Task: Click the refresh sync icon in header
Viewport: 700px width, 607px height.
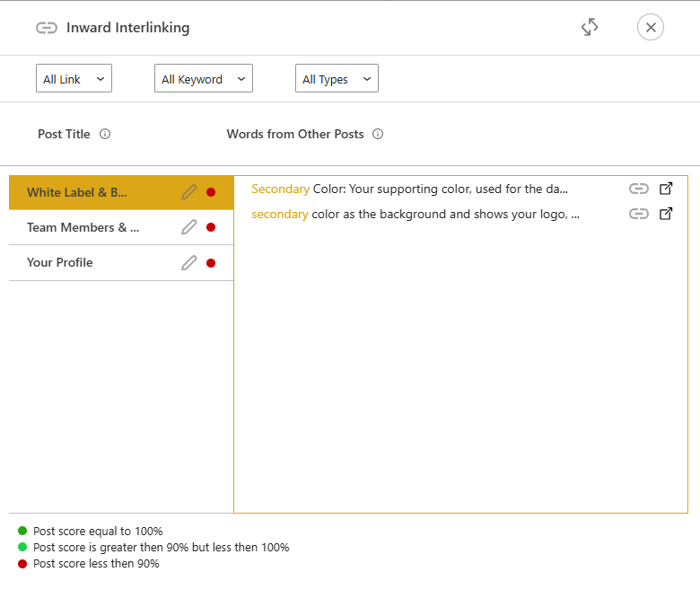Action: pos(590,27)
